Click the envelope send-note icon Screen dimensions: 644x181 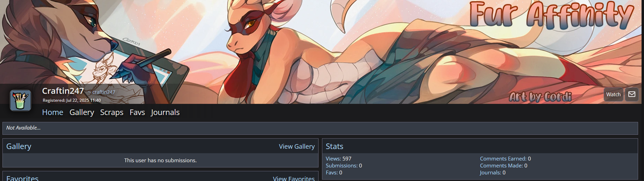[x=632, y=94]
